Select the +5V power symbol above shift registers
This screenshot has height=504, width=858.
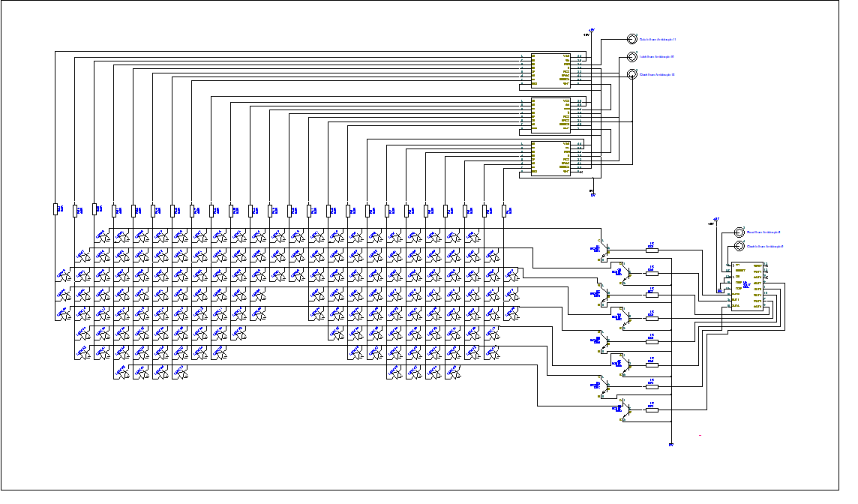591,31
